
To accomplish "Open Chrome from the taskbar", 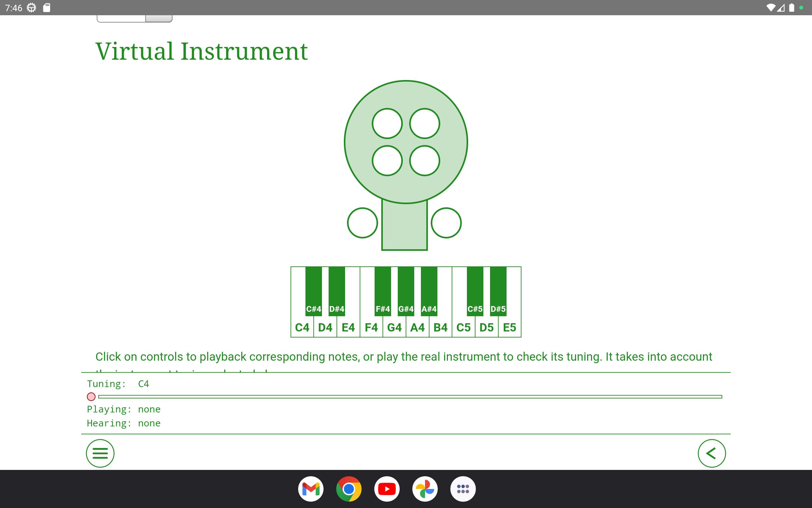I will point(349,489).
